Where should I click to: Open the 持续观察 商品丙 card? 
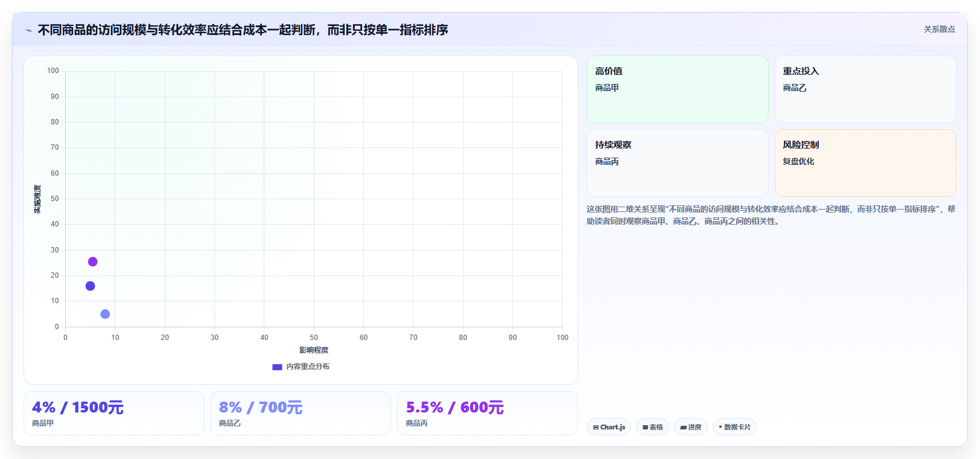[677, 163]
